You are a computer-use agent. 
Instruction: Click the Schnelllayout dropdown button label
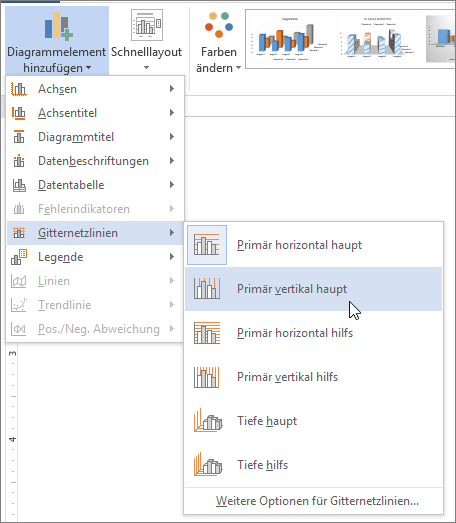click(146, 52)
